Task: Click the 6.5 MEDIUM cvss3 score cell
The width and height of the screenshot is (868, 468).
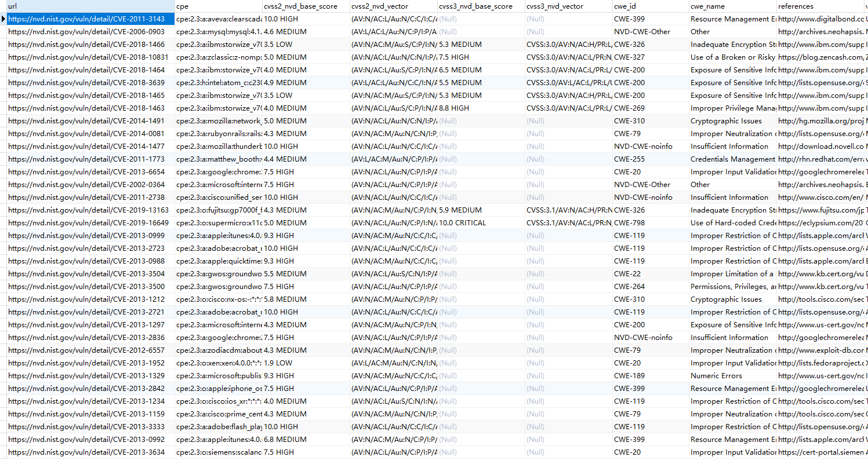Action: click(481, 70)
